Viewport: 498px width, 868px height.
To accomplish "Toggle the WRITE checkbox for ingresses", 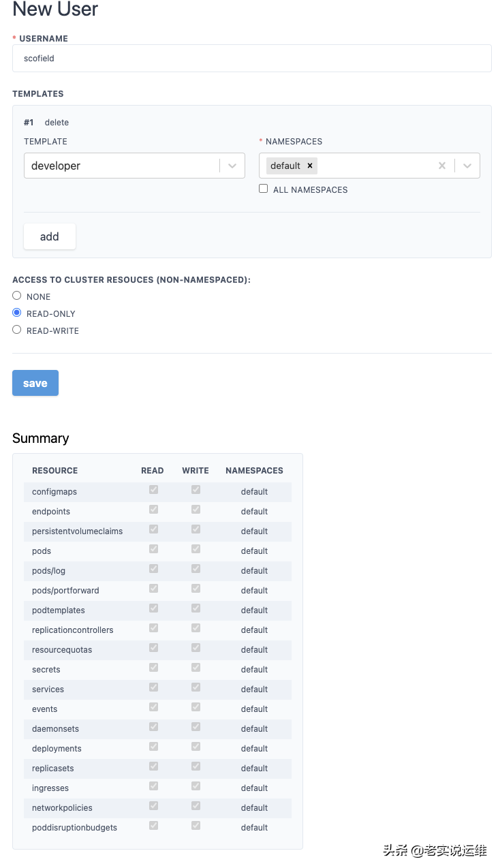I will pos(196,786).
